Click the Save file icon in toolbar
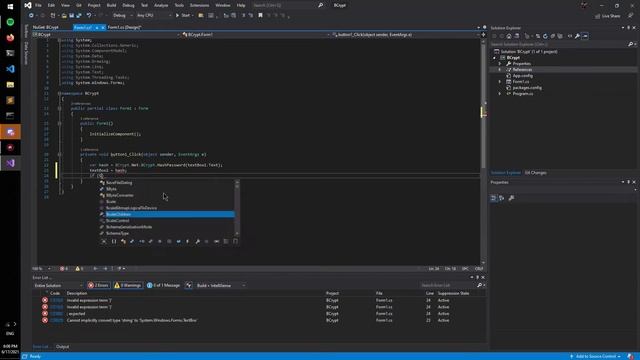Viewport: 640px width, 360px height. 71,16
